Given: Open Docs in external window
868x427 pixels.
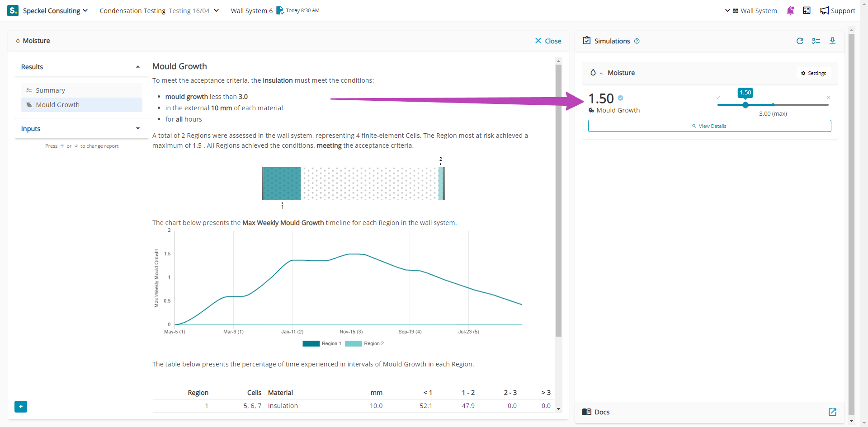Looking at the screenshot, I should (832, 412).
